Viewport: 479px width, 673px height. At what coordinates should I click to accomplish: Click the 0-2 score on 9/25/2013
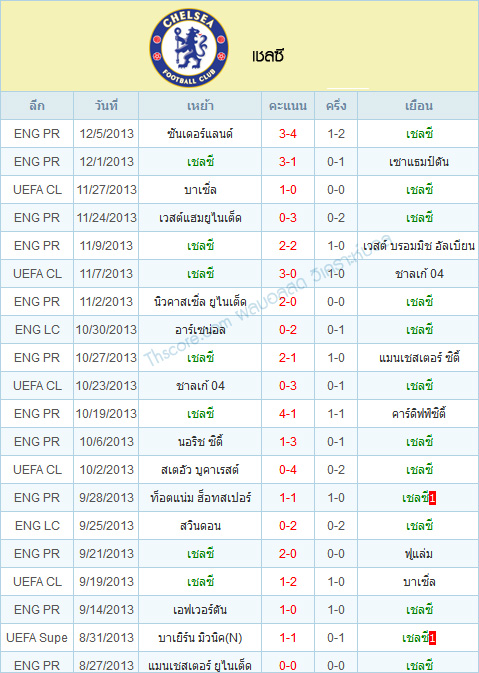coord(288,526)
